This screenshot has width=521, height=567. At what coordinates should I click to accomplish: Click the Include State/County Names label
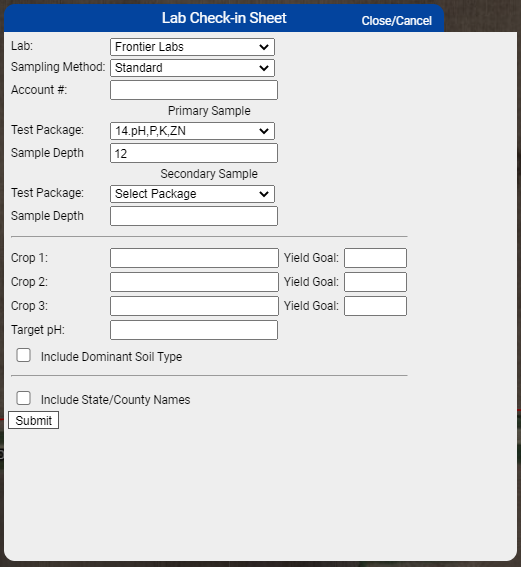tap(115, 400)
